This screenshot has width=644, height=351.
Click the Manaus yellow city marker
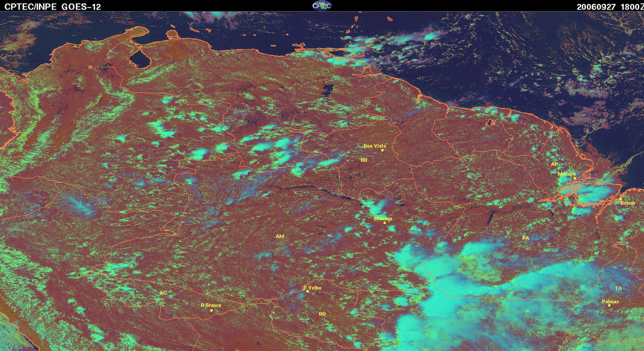[x=384, y=223]
